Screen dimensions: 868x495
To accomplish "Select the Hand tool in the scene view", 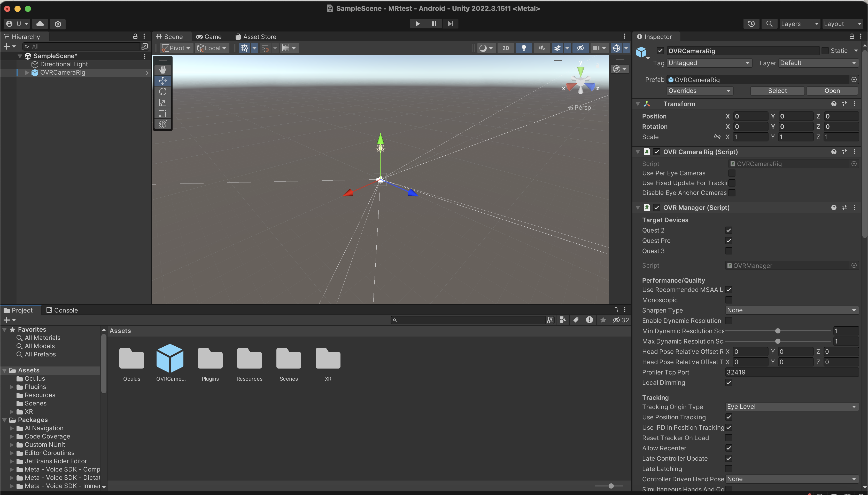I will 163,69.
